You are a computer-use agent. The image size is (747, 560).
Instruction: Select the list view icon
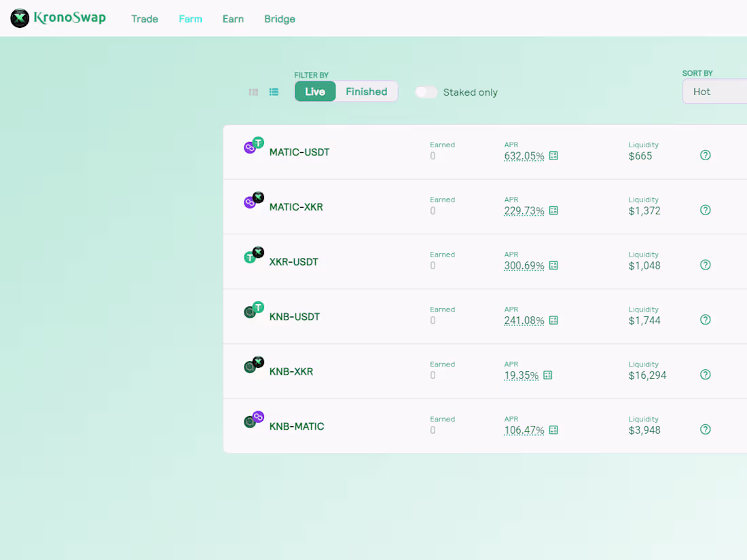click(274, 92)
